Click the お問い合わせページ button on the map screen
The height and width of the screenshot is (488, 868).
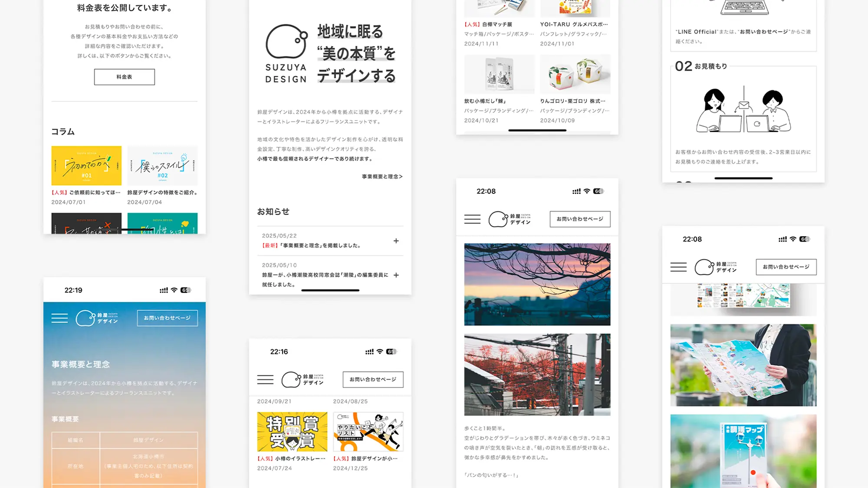[x=786, y=267]
